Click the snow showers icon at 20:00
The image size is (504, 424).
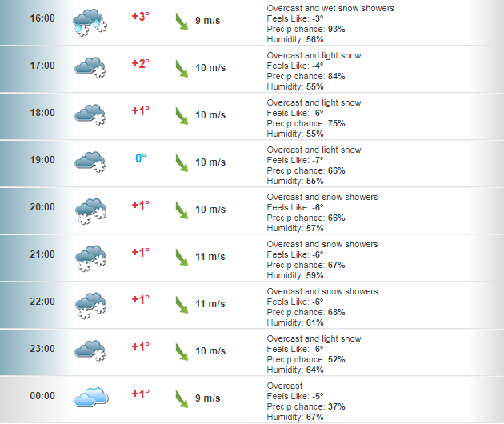pyautogui.click(x=90, y=211)
